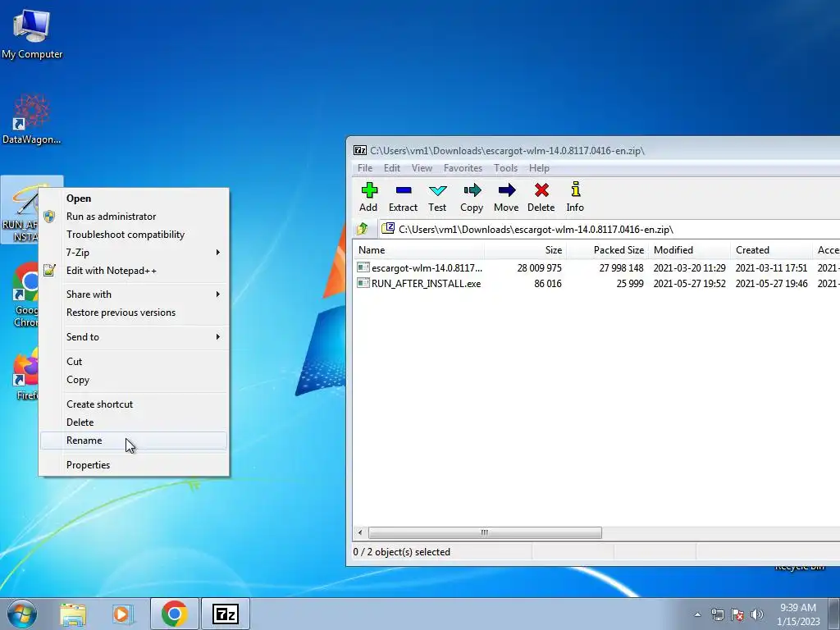Select Restore previous versions
840x630 pixels.
tap(134, 313)
